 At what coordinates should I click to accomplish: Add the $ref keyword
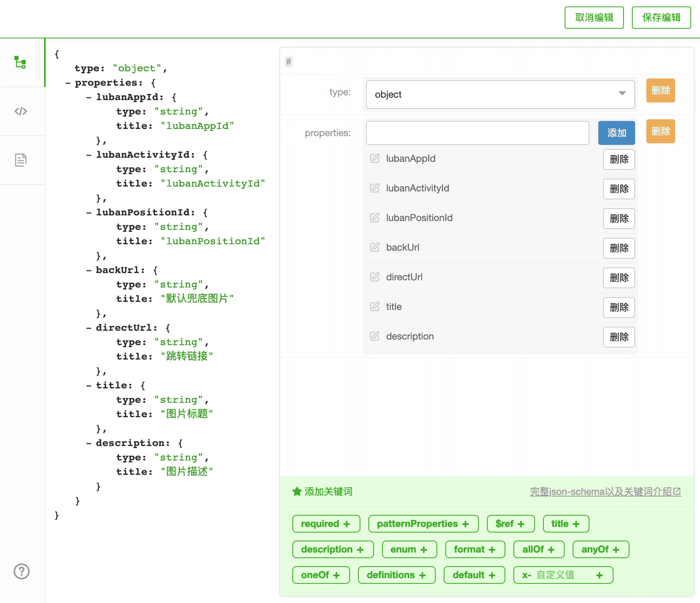[511, 524]
